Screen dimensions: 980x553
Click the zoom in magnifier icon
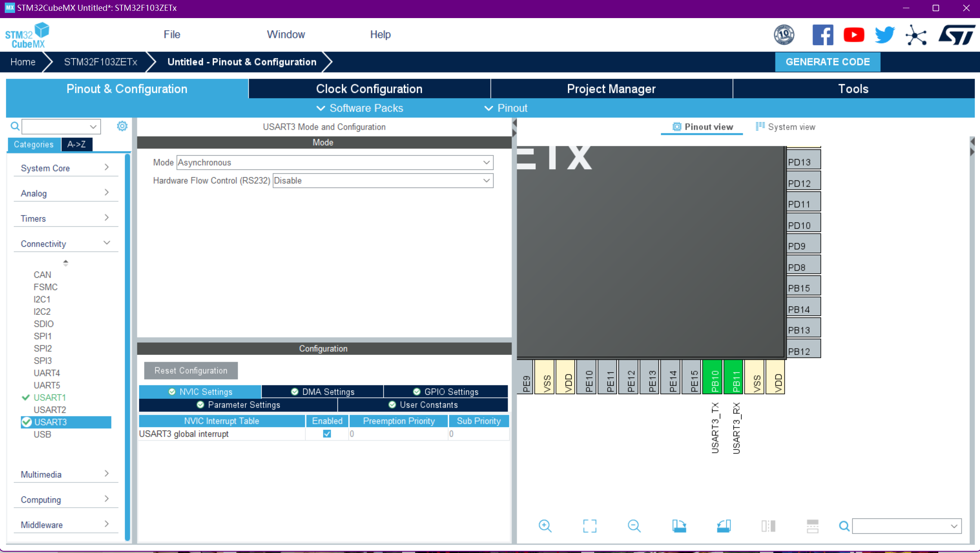click(x=545, y=526)
